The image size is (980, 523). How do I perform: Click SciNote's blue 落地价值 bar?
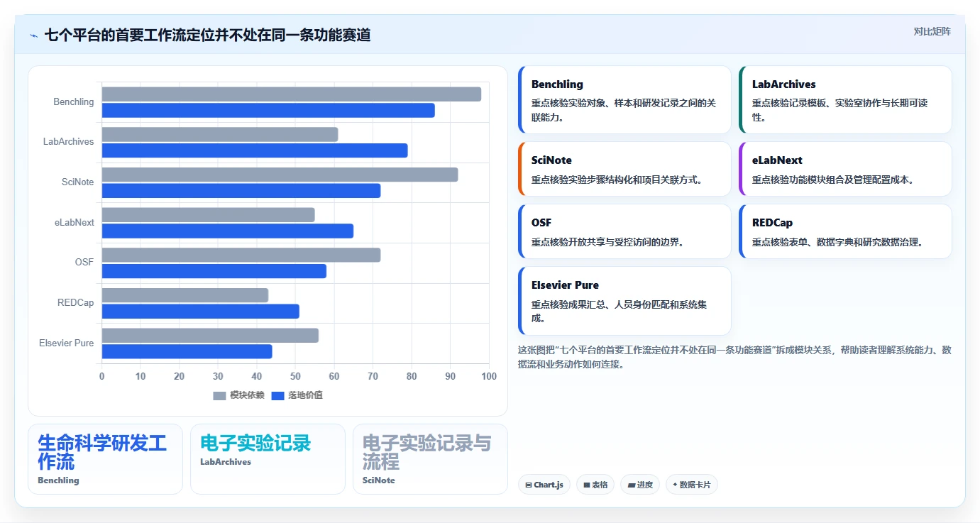[241, 191]
